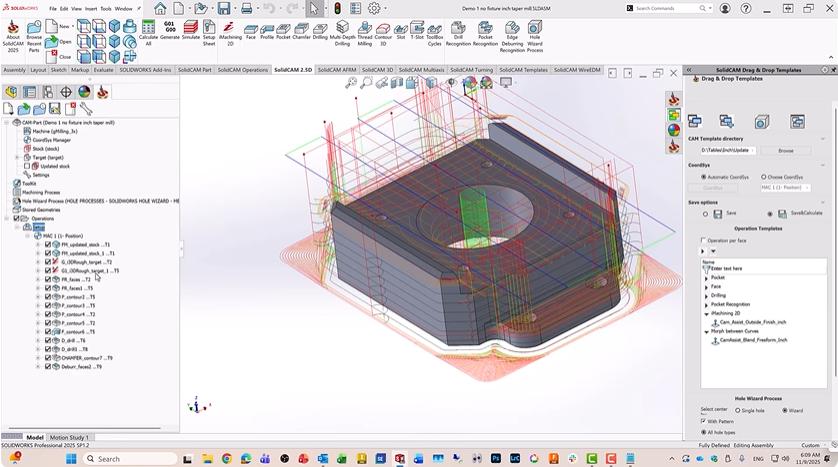Screen dimensions: 838x467
Task: Open the Setup Sheet tool
Action: click(209, 33)
